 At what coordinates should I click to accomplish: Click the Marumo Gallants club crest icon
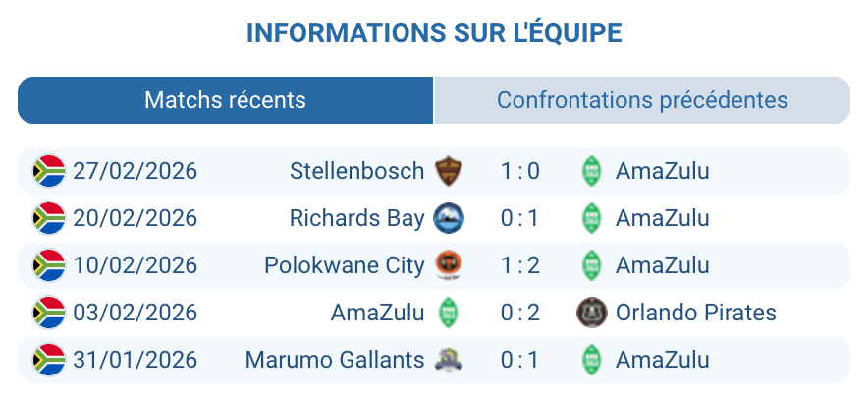tap(449, 360)
